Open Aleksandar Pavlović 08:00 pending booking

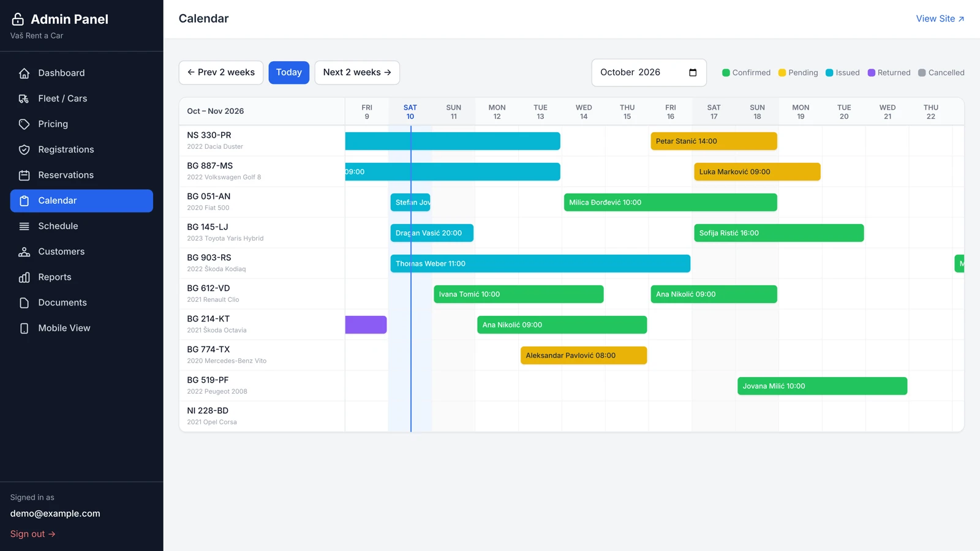click(584, 355)
